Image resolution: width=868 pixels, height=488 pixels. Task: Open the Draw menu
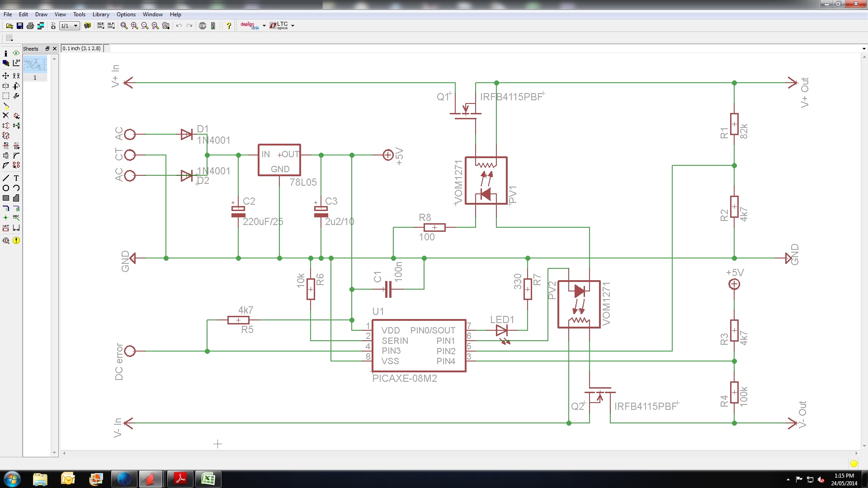[x=41, y=14]
